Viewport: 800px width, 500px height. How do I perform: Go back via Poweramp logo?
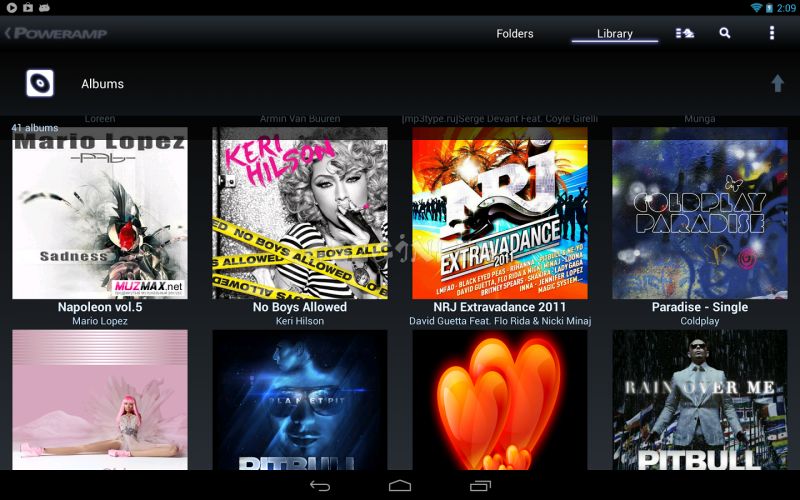coord(56,33)
